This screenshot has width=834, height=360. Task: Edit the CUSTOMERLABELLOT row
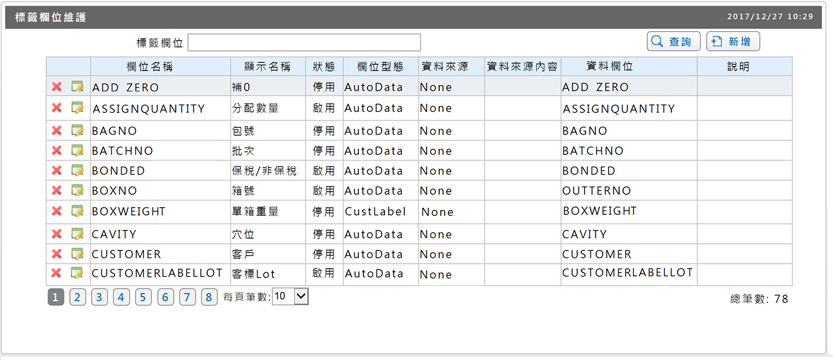pyautogui.click(x=78, y=273)
